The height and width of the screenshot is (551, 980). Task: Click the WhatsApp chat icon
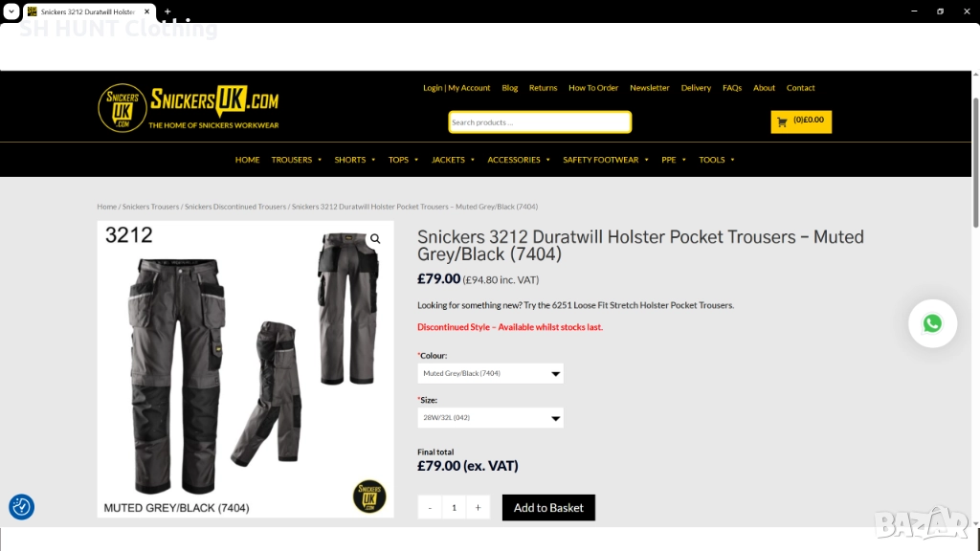932,323
